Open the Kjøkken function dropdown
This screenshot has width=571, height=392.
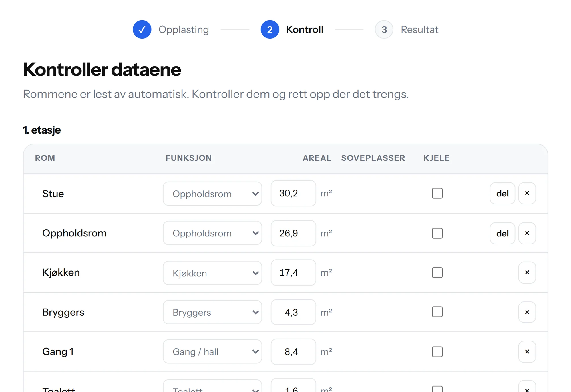point(212,273)
